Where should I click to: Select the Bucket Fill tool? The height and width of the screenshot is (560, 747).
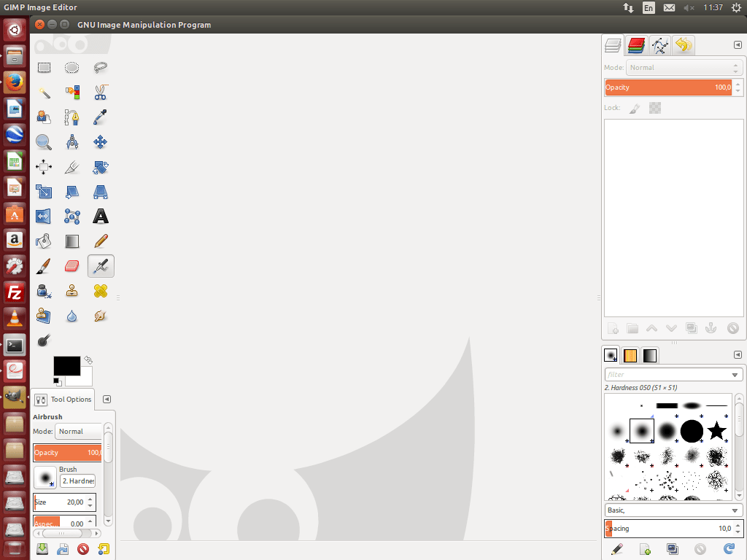coord(44,241)
